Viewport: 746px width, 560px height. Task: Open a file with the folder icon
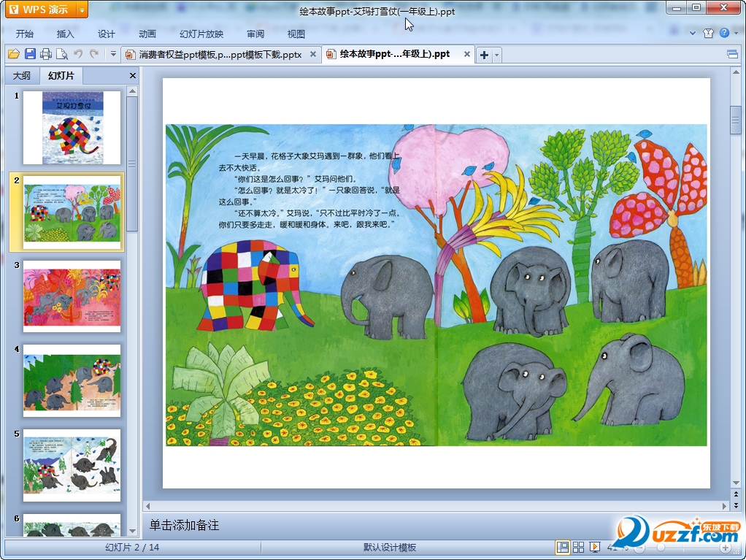14,54
